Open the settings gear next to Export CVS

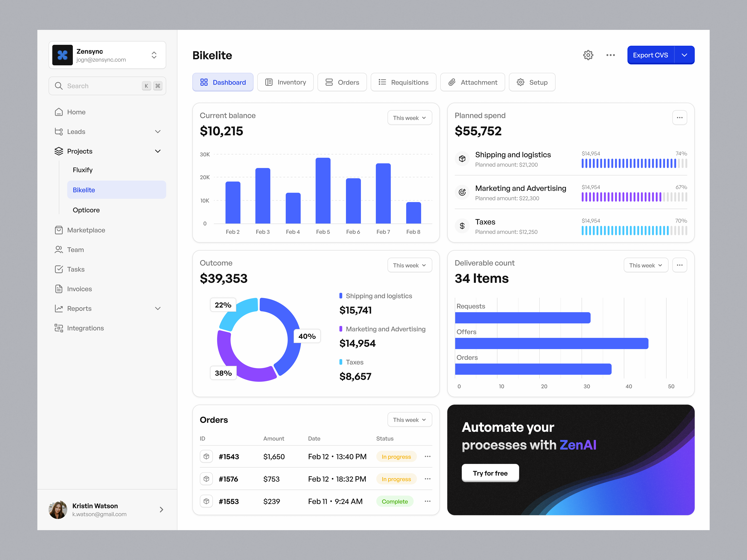[588, 55]
